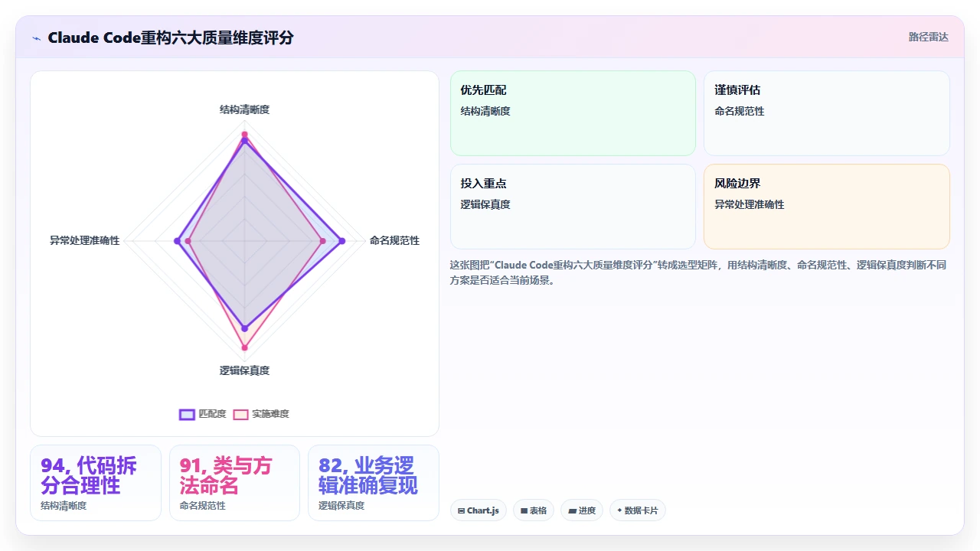The height and width of the screenshot is (551, 980).
Task: Open the 优先匹配 card
Action: click(573, 113)
